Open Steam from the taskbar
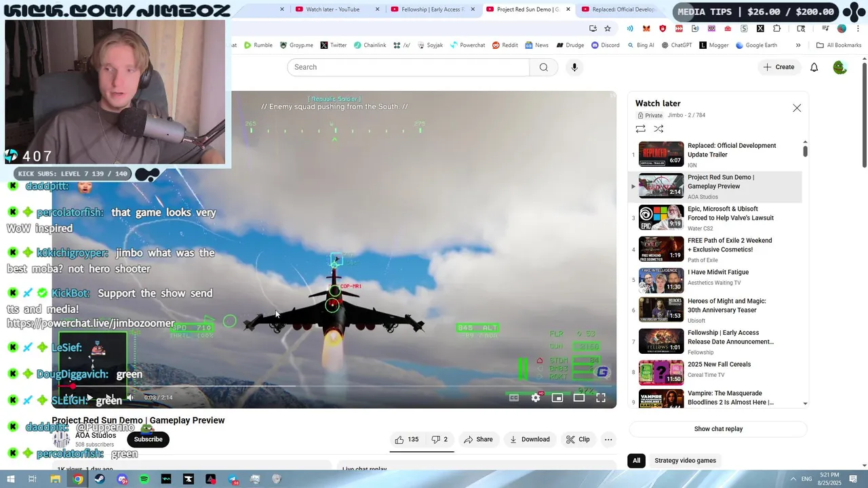 (x=100, y=479)
